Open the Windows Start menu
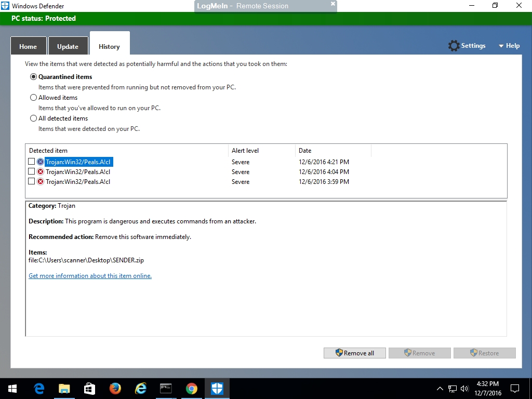 12,389
